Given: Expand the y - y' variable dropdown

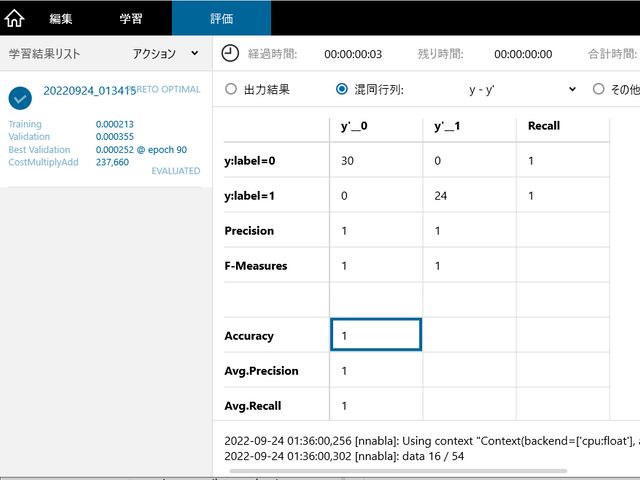Looking at the screenshot, I should point(522,89).
